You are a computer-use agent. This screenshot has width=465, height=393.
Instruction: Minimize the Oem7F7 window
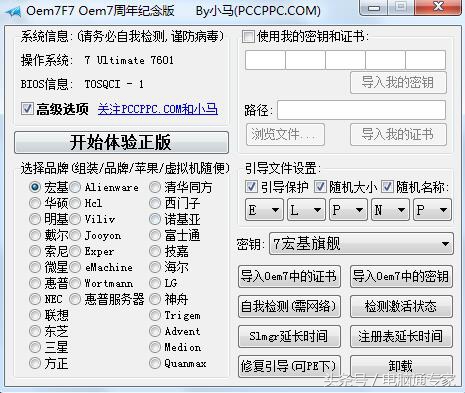374,8
